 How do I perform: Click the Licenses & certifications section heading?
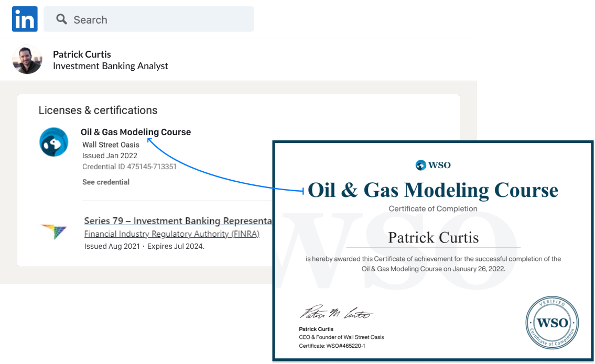tap(98, 110)
